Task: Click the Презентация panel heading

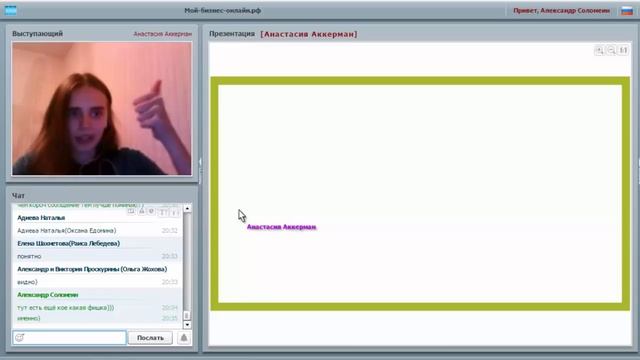Action: tap(232, 34)
